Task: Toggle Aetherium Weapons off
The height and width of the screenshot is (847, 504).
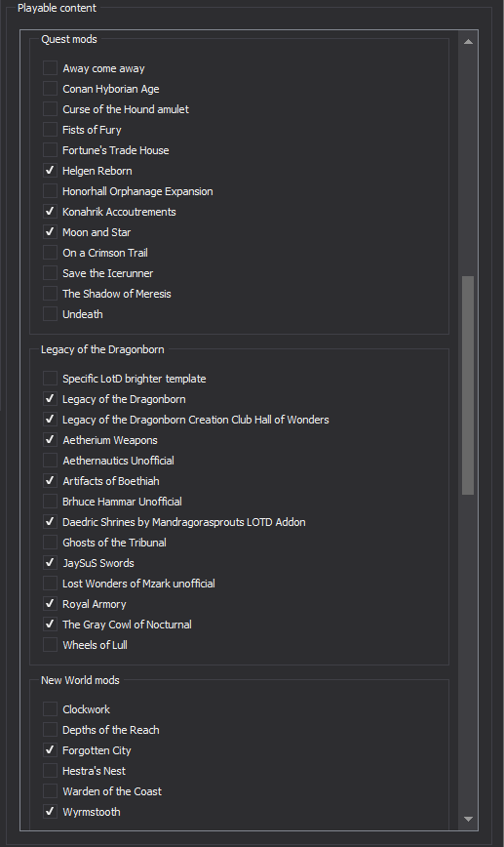Action: pos(50,440)
